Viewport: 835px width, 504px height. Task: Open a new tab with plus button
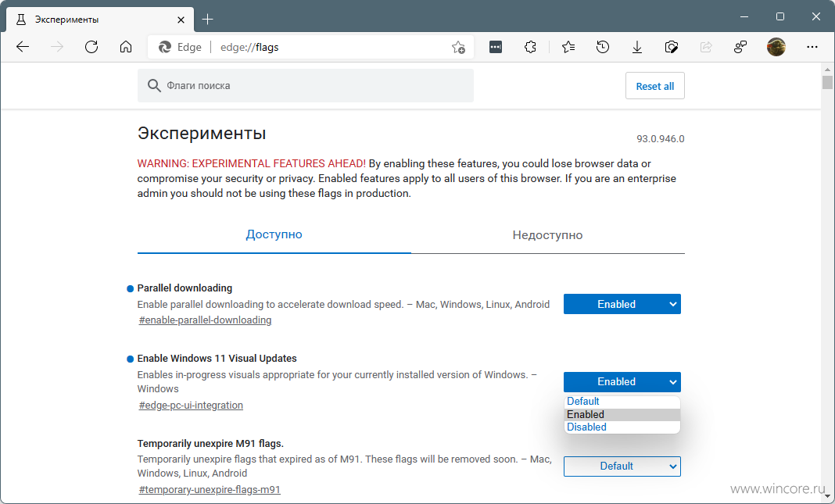[208, 20]
